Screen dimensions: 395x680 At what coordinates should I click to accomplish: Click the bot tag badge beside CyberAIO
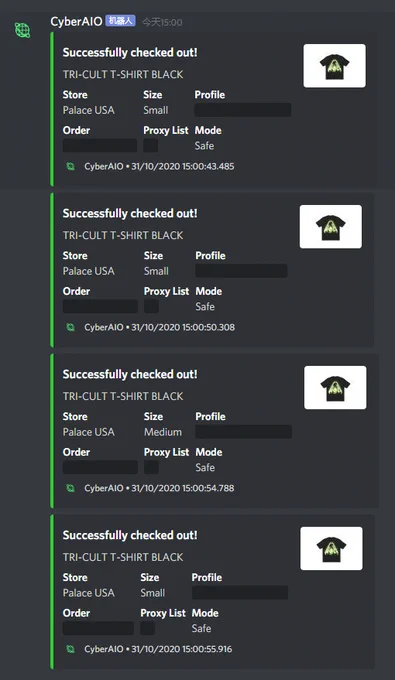click(121, 21)
